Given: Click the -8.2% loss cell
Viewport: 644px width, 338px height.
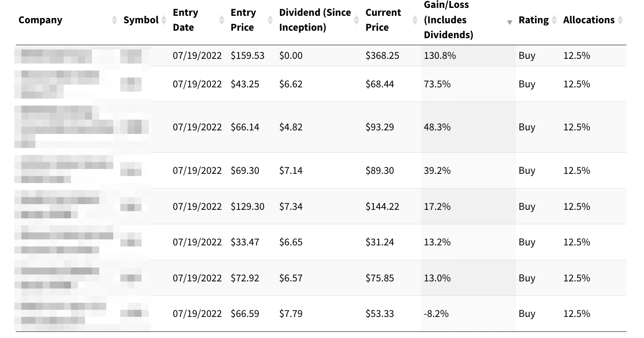Looking at the screenshot, I should (436, 314).
